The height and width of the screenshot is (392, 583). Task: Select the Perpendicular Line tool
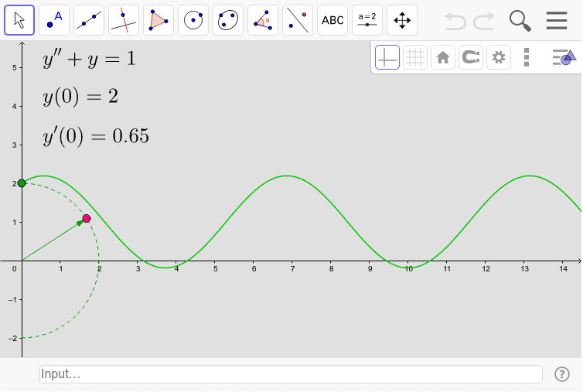pyautogui.click(x=124, y=20)
